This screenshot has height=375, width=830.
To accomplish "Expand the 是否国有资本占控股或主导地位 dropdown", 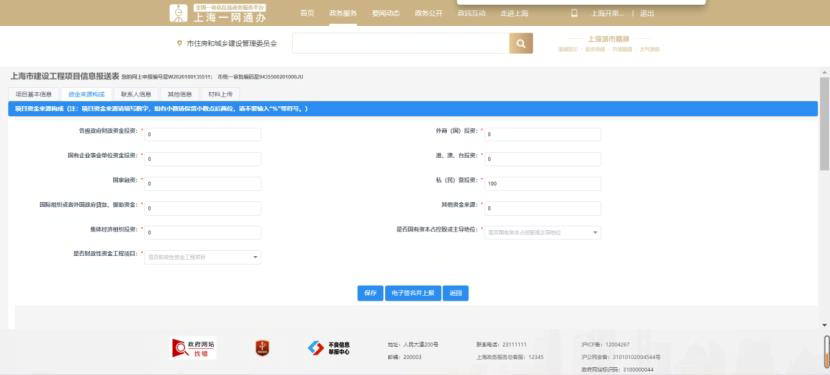I will coord(543,233).
